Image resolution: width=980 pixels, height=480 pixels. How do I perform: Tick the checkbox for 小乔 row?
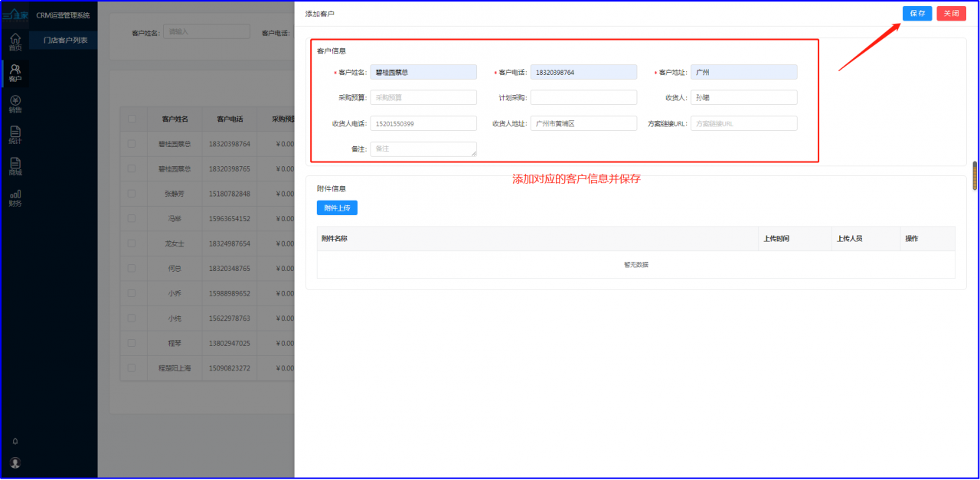[x=132, y=293]
